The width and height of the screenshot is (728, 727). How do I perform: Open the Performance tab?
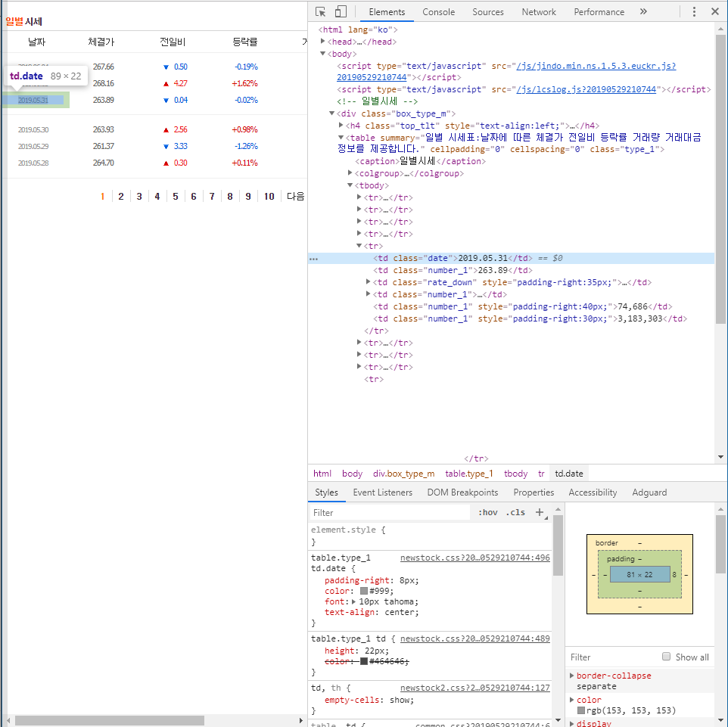(x=599, y=12)
